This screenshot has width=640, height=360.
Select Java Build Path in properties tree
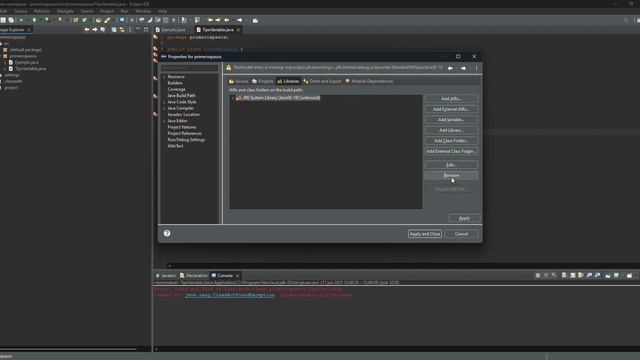[181, 96]
